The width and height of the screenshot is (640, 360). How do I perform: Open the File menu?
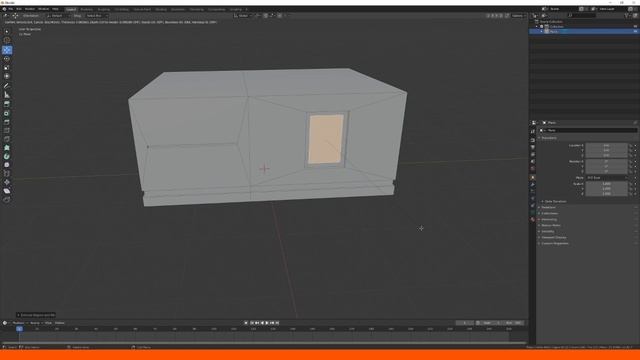coord(11,9)
